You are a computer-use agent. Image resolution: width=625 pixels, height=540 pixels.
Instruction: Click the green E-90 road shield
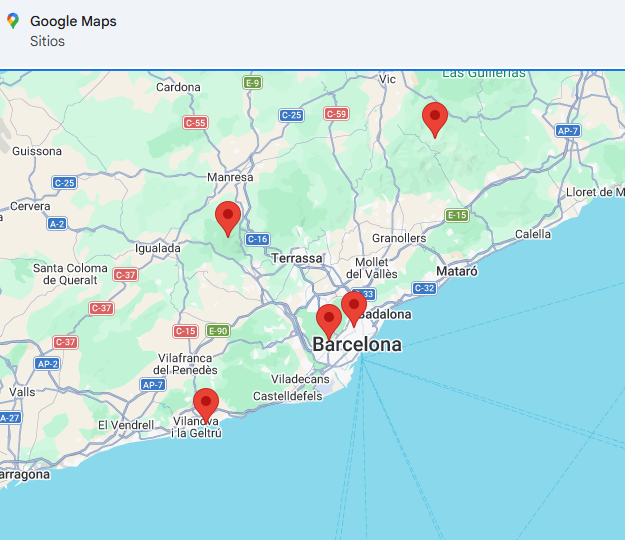(x=218, y=330)
